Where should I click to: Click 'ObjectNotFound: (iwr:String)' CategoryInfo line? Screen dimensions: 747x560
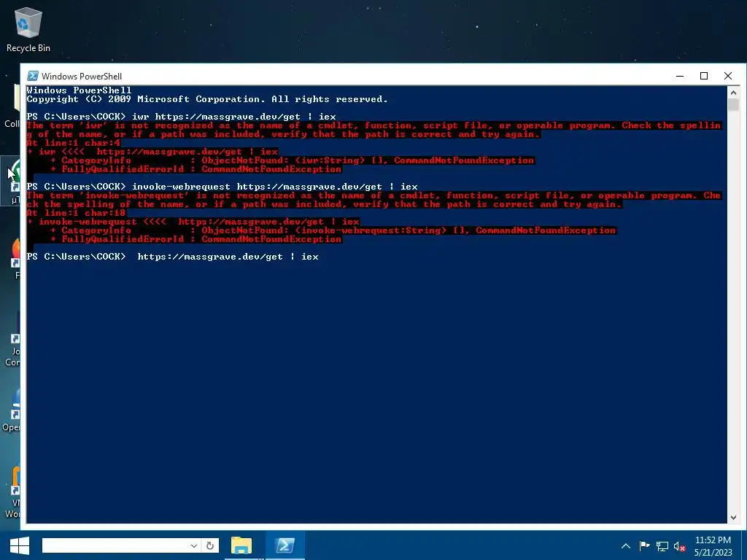pyautogui.click(x=293, y=160)
